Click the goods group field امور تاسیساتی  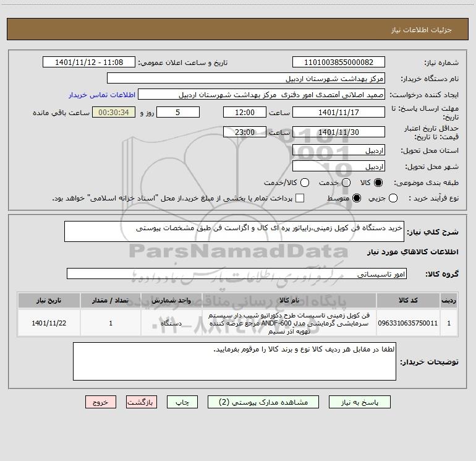click(x=237, y=274)
